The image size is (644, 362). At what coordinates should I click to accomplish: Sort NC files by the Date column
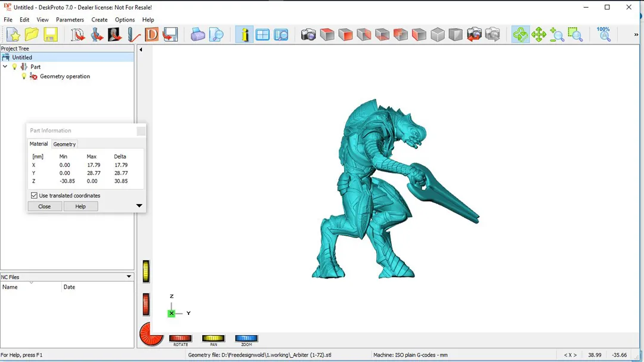(98, 287)
